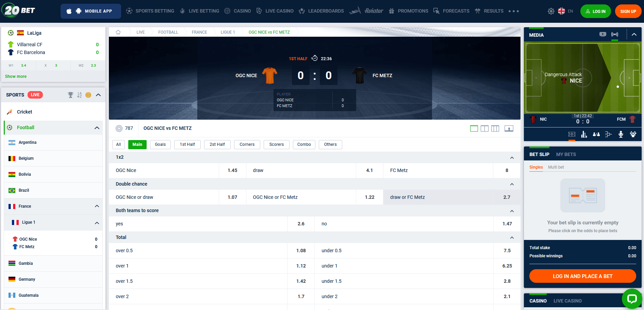Click Log In And Place A Bet
The width and height of the screenshot is (644, 310).
[583, 276]
